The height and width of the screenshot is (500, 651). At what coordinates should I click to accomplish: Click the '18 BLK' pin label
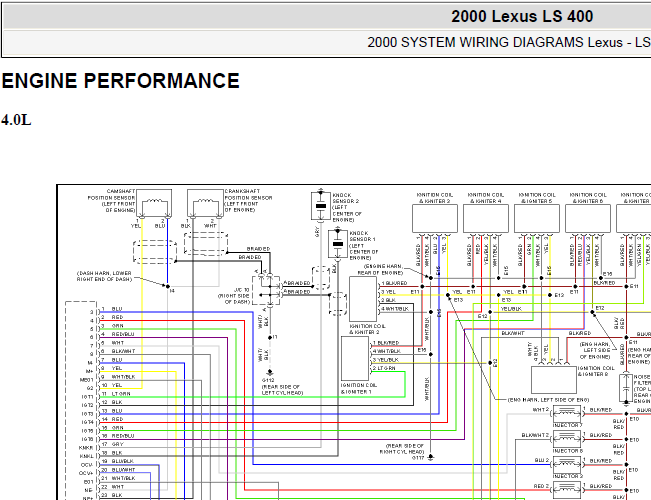(112, 453)
